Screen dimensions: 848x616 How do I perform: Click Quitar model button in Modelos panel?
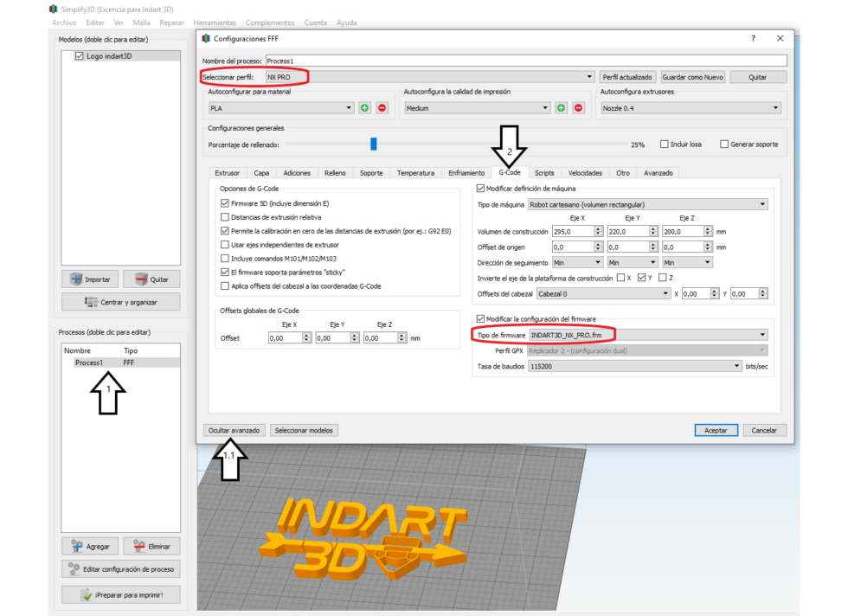(x=151, y=279)
